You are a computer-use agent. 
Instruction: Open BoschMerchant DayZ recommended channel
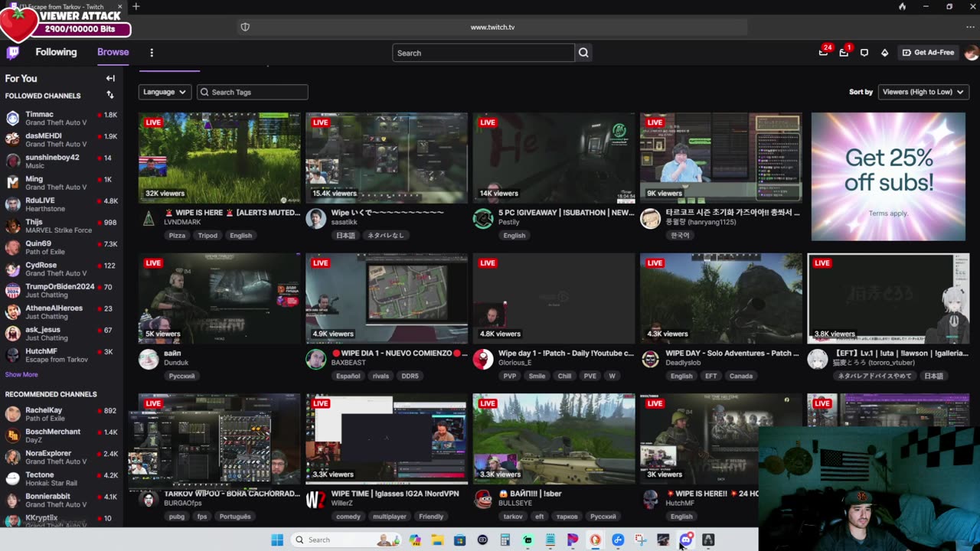tap(61, 435)
